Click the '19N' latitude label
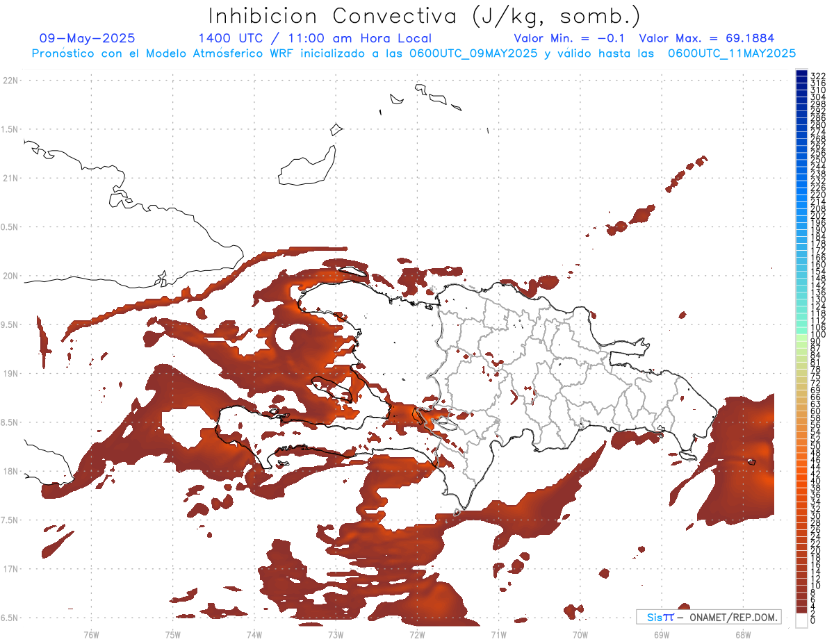 (11, 373)
